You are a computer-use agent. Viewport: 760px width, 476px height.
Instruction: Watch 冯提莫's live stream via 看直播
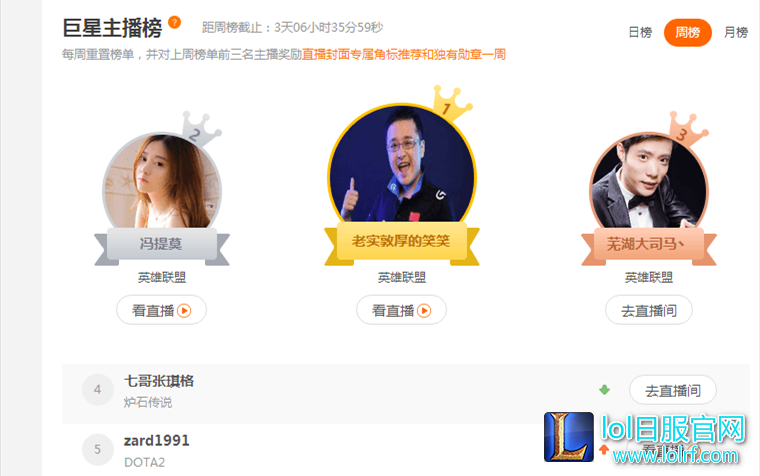(161, 310)
